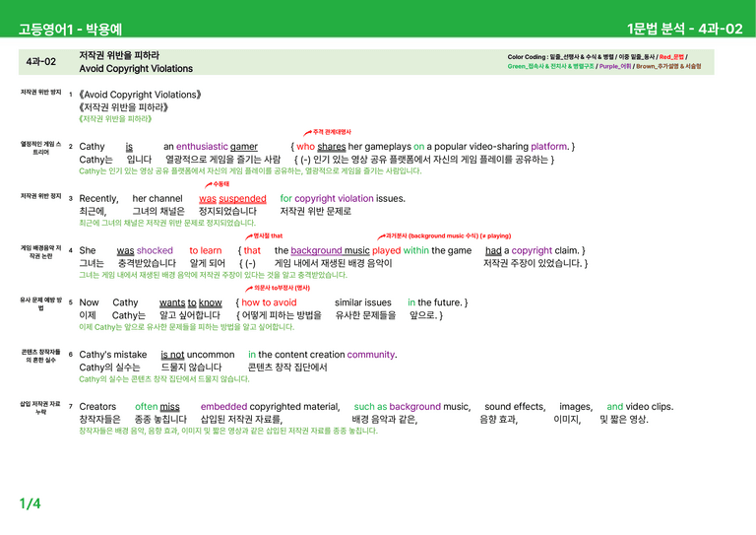Viewport: 756px width, 535px height.
Task: Click the green phrase 'such as' in sentence 7
Action: coord(370,407)
